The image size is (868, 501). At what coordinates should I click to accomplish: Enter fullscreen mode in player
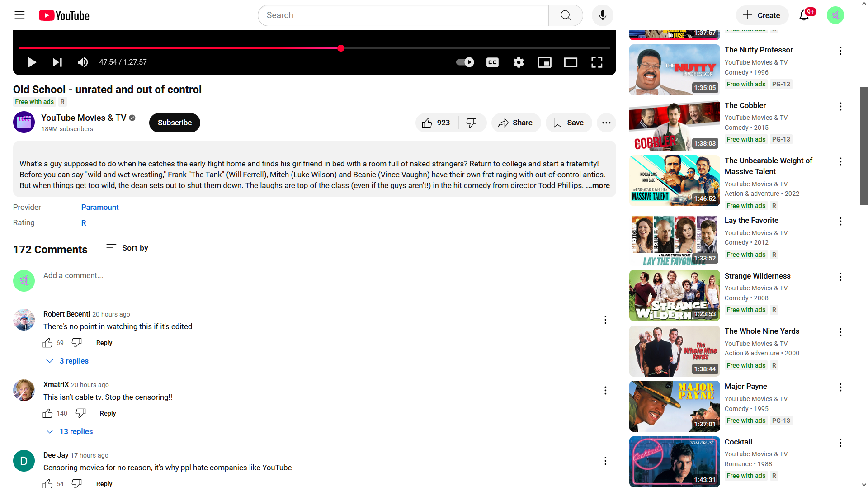pyautogui.click(x=597, y=62)
